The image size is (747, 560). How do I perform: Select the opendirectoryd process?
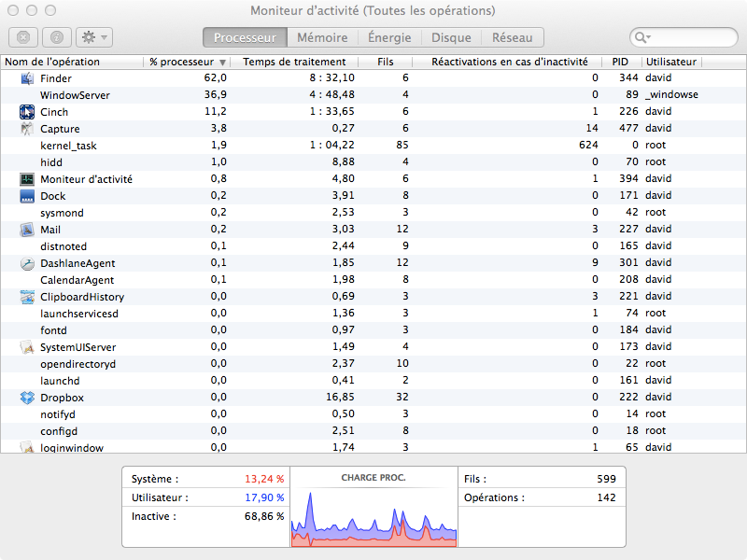click(x=373, y=364)
